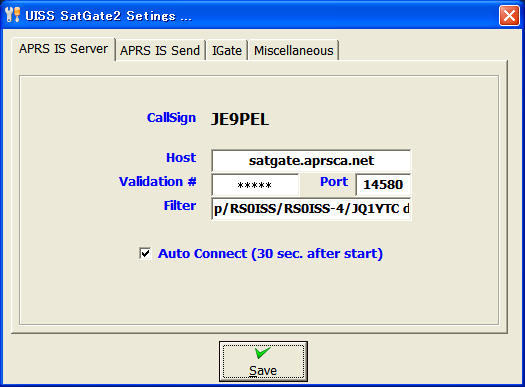Focus the Host field with satgate.aprsca.net
525x387 pixels.
311,161
